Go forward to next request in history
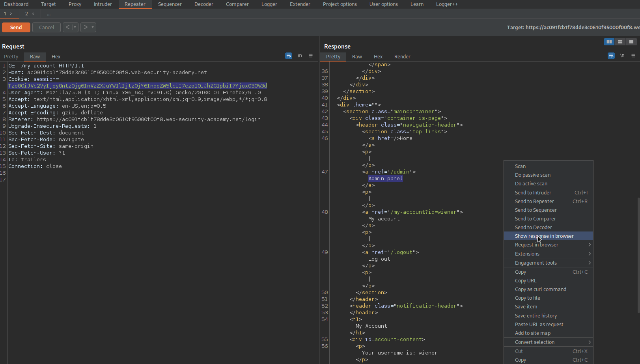 click(85, 27)
